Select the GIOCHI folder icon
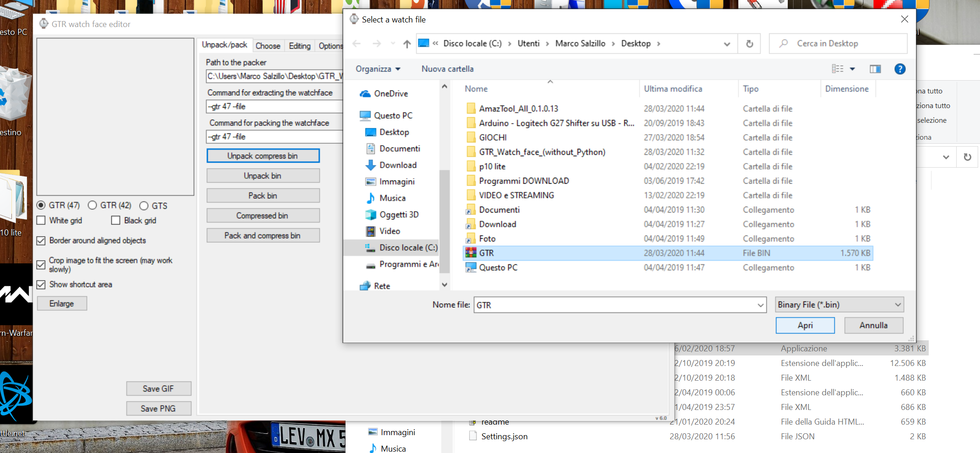 [471, 137]
